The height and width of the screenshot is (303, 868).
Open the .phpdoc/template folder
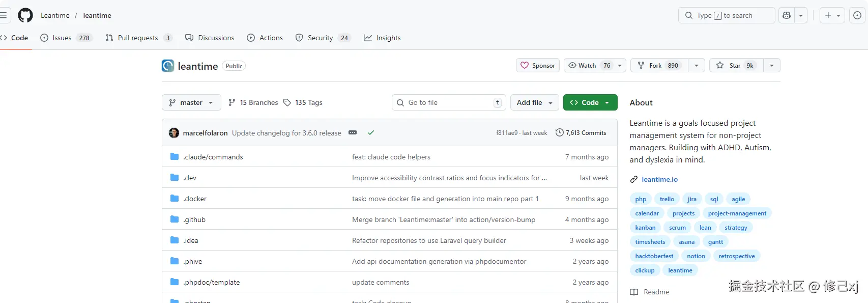coord(212,282)
